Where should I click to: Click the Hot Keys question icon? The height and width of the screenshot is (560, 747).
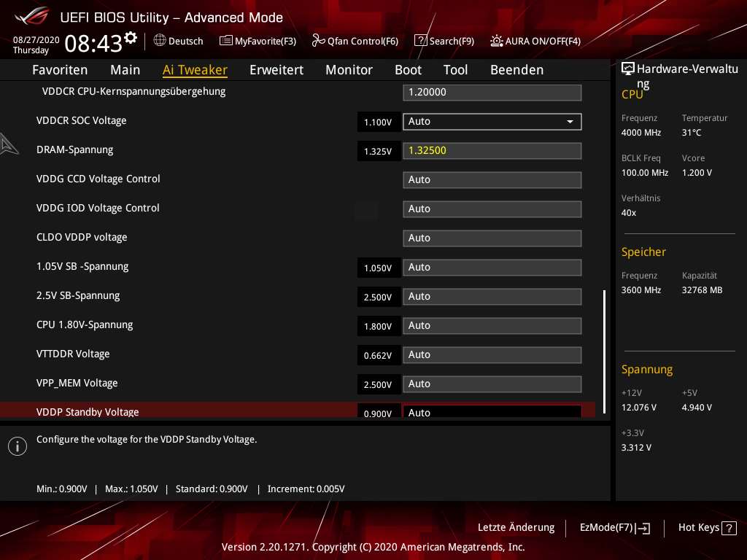pyautogui.click(x=729, y=528)
